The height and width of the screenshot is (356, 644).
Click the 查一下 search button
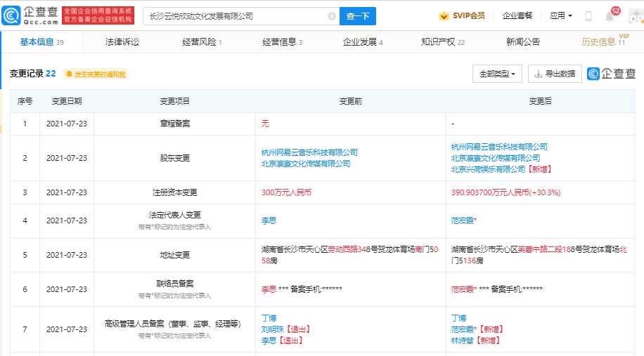(358, 16)
